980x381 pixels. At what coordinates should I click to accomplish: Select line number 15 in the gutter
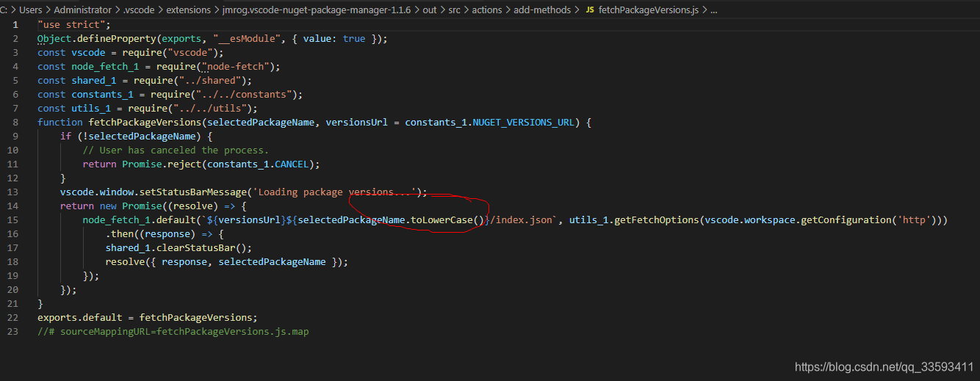13,219
